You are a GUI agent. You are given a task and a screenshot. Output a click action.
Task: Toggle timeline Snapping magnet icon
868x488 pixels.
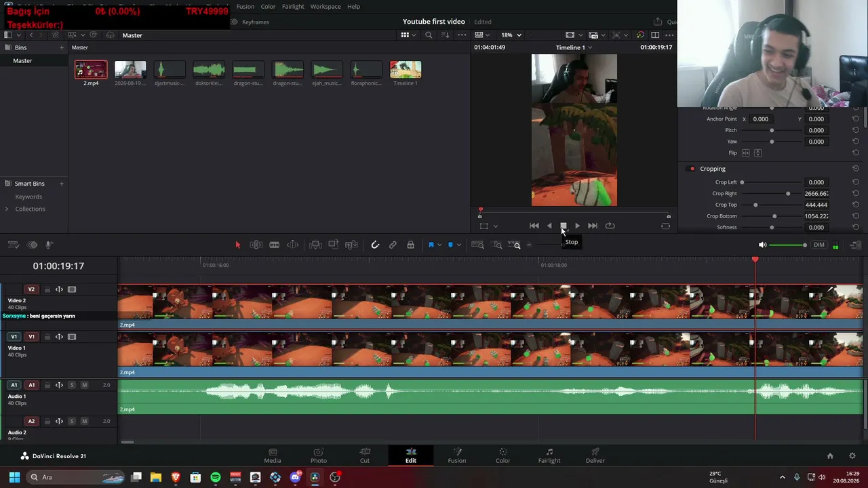tap(375, 245)
